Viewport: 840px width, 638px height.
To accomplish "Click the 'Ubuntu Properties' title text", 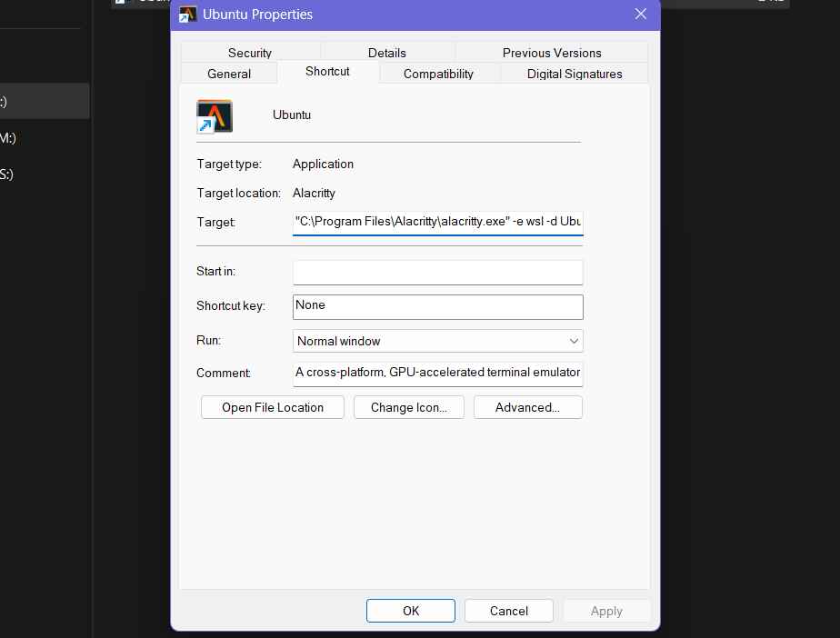I will tap(257, 15).
